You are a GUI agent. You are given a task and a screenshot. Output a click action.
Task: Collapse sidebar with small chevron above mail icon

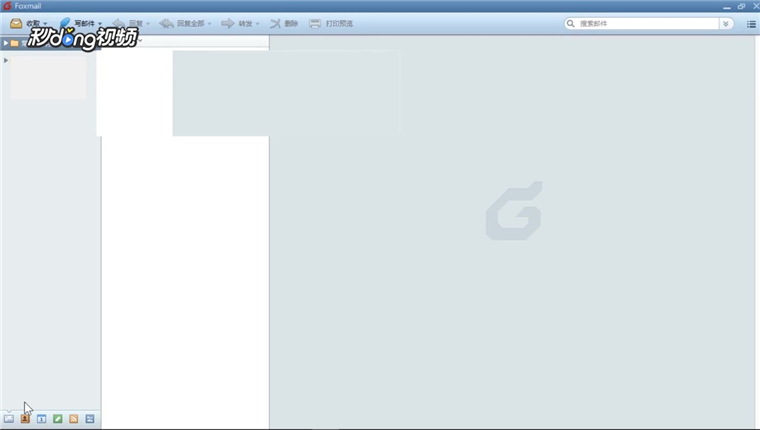(9, 411)
